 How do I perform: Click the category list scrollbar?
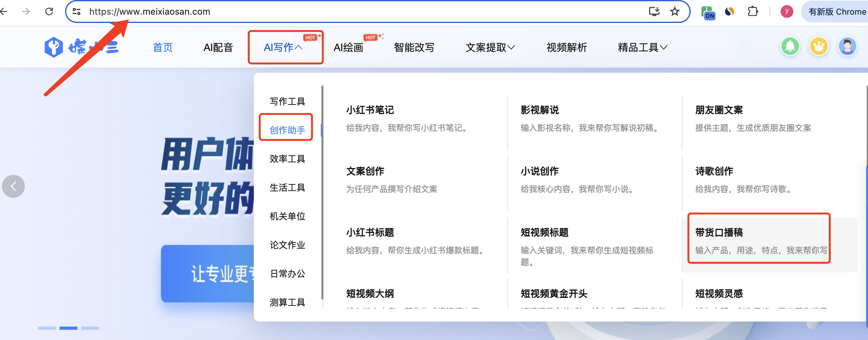[x=322, y=192]
